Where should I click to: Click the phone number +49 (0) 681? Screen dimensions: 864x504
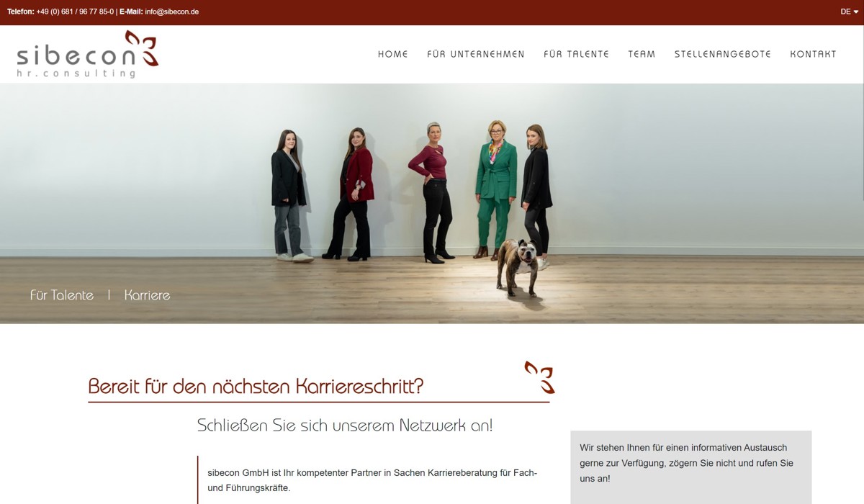click(75, 12)
